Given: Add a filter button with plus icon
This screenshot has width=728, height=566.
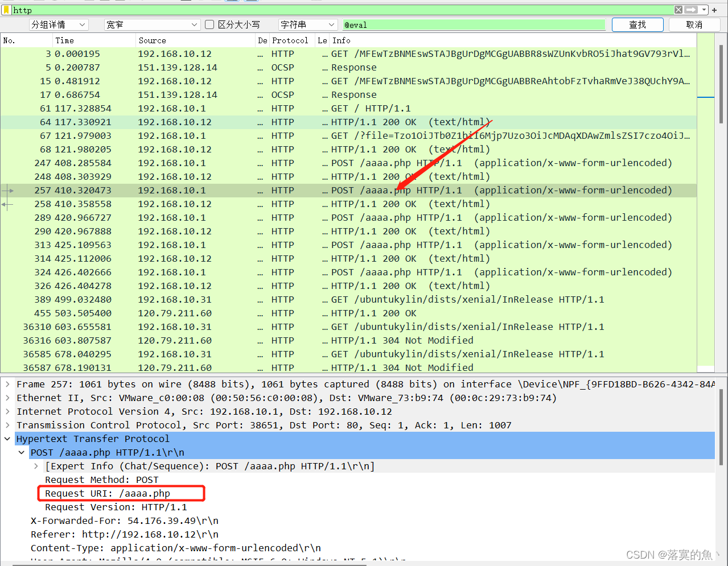Looking at the screenshot, I should [x=714, y=10].
